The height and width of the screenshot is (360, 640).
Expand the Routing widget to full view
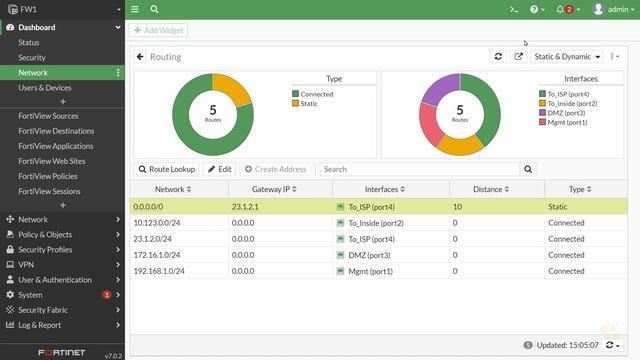click(518, 57)
